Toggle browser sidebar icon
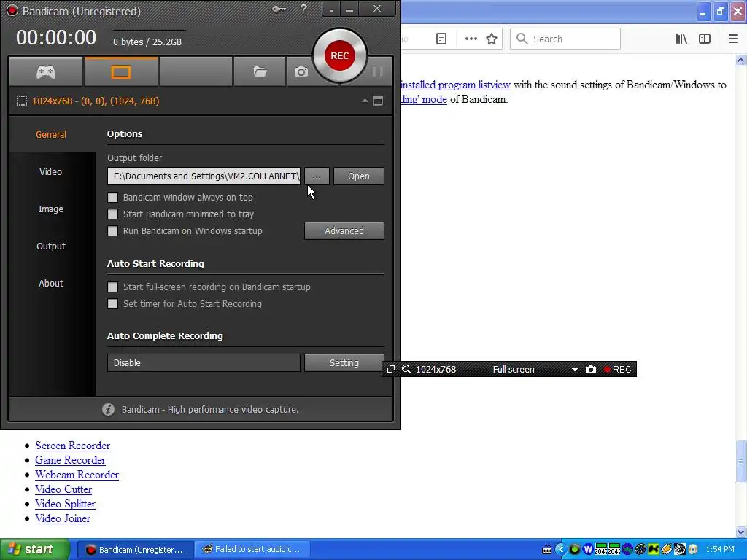Screen dimensions: 747x560 coord(705,39)
